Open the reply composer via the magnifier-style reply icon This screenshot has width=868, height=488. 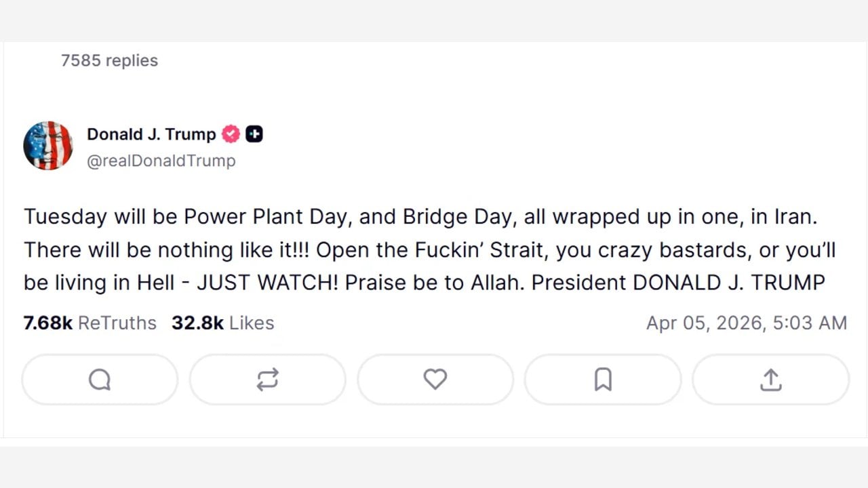coord(100,379)
